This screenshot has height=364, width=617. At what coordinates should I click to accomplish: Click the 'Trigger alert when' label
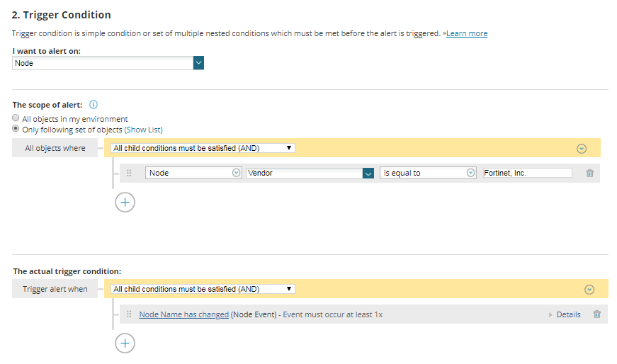[55, 289]
